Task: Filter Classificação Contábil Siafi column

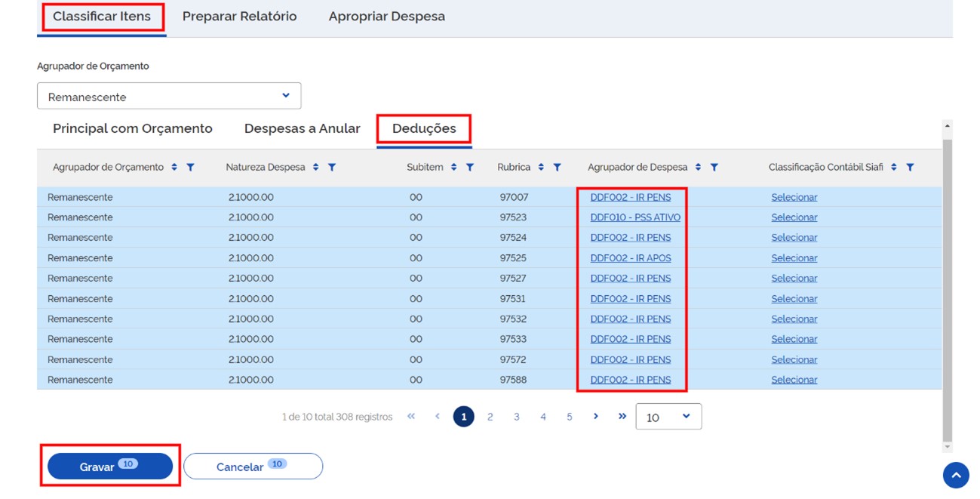Action: [910, 168]
